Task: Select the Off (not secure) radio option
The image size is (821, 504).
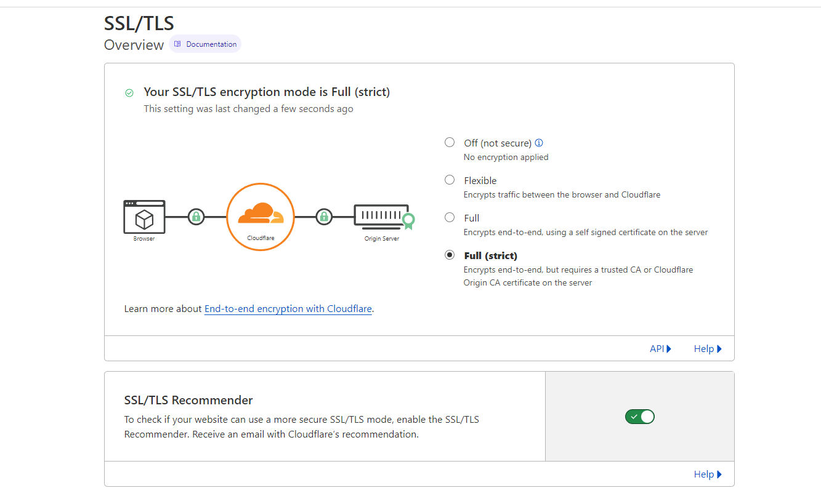Action: tap(450, 143)
